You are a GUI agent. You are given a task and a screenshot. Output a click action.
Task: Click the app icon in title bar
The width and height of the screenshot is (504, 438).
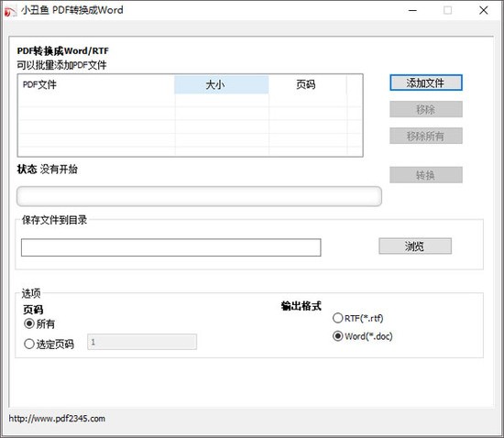pyautogui.click(x=10, y=11)
